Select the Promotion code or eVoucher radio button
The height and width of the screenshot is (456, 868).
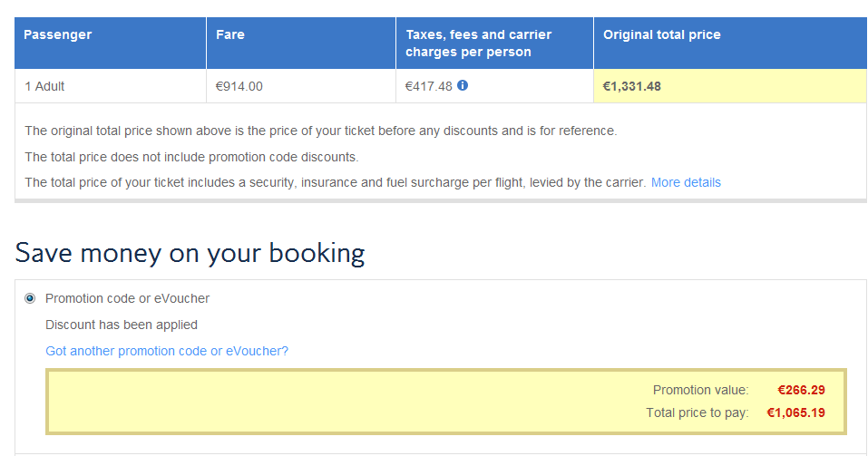pyautogui.click(x=30, y=298)
